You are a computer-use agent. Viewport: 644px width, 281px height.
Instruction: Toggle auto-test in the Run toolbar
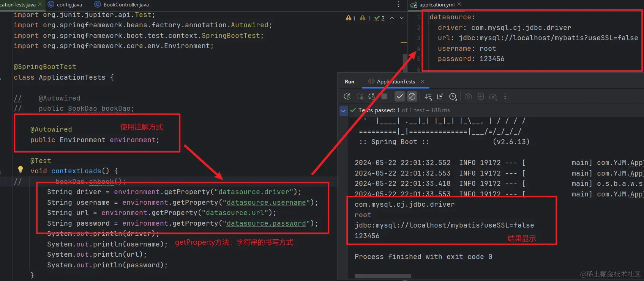372,97
